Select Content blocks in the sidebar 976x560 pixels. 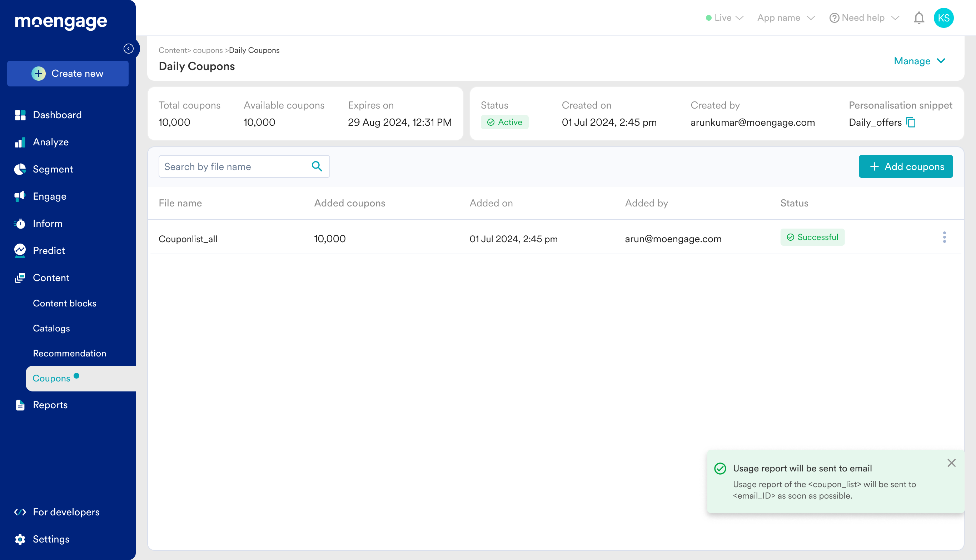(x=64, y=303)
